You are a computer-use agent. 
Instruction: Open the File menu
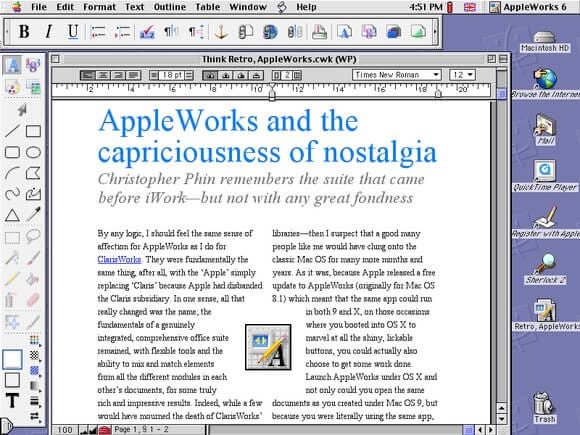39,7
